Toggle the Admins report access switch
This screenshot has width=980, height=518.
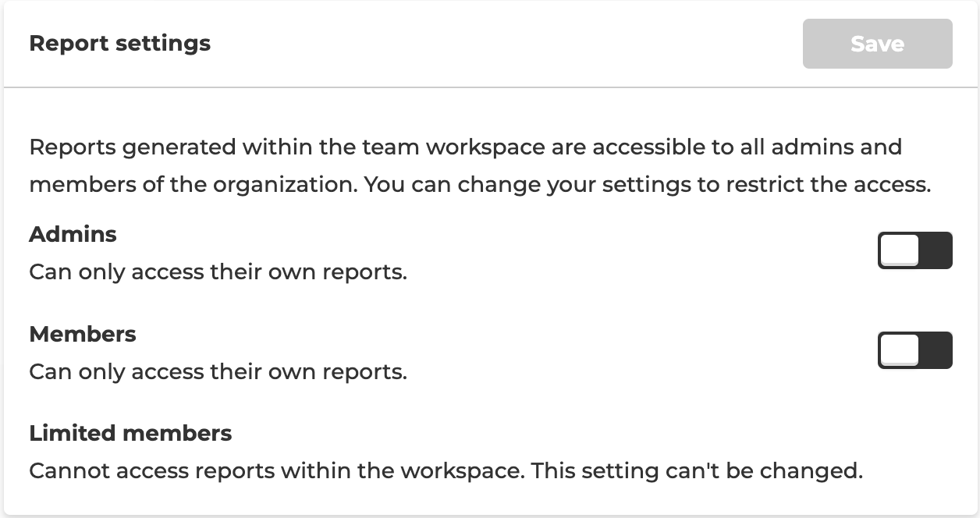coord(914,250)
